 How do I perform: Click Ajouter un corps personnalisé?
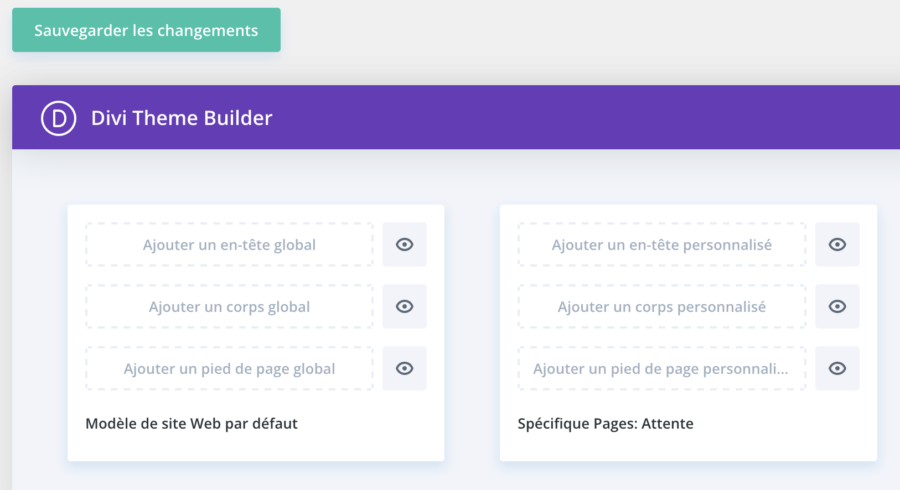pos(661,307)
